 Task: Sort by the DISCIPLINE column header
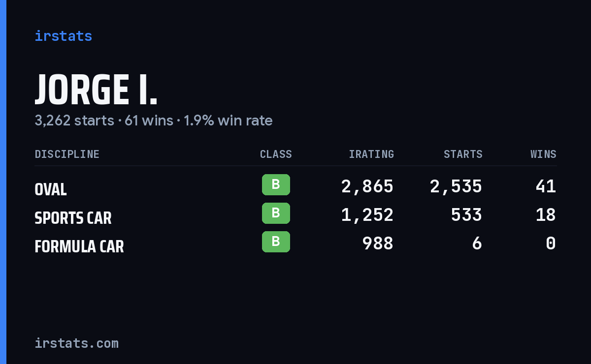pyautogui.click(x=67, y=154)
